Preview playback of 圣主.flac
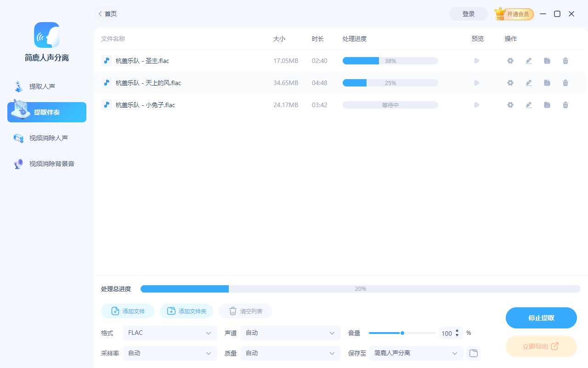Screen dimensions: 588x368 477,61
